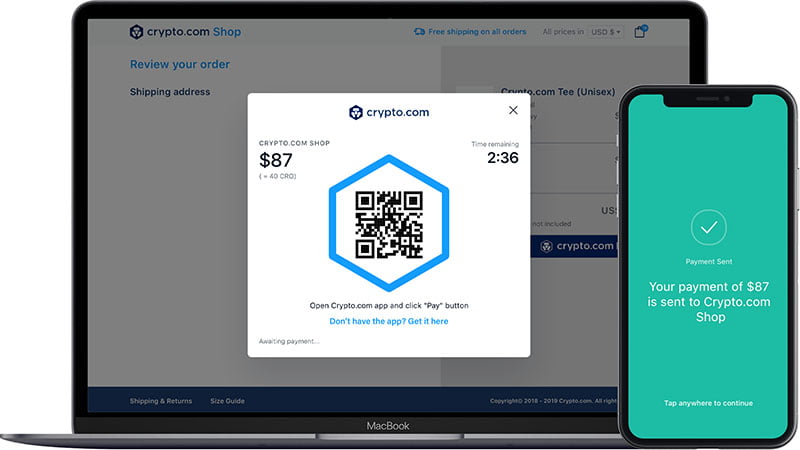Tap the Payment Sent label on phone
Screen dimensions: 800x450
click(709, 262)
